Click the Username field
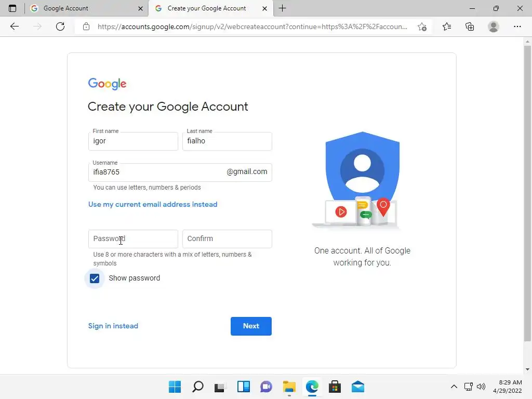Viewport: 532px width, 399px height. [180, 172]
